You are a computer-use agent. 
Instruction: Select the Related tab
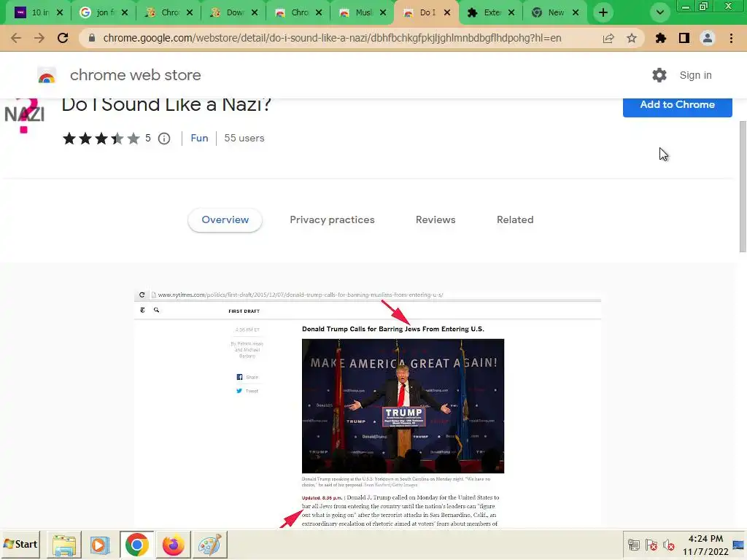(x=515, y=220)
